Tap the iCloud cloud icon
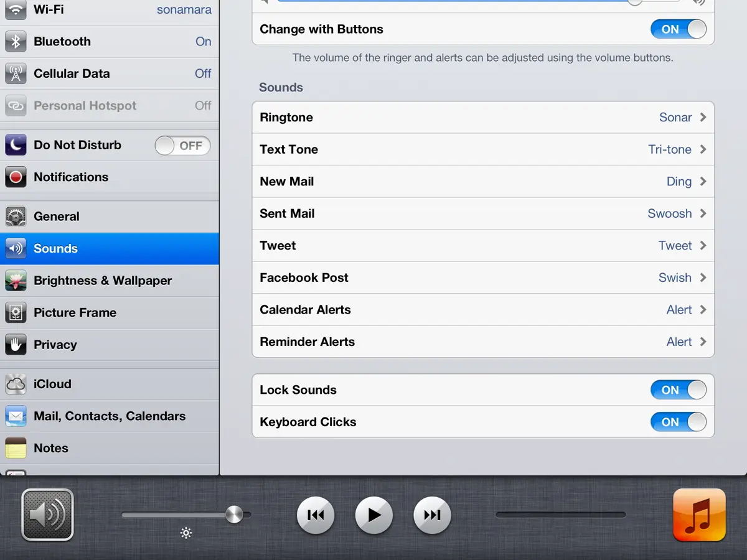 tap(16, 385)
